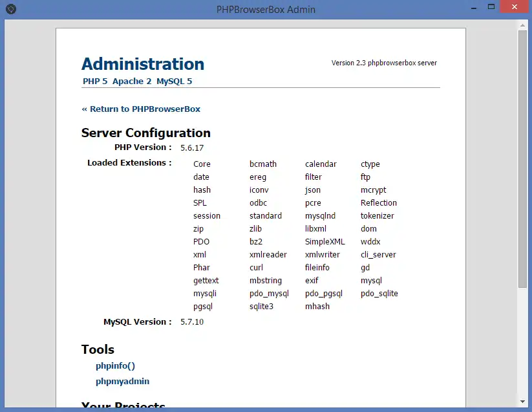Click the mysqli extension entry
The width and height of the screenshot is (532, 412).
tap(205, 294)
